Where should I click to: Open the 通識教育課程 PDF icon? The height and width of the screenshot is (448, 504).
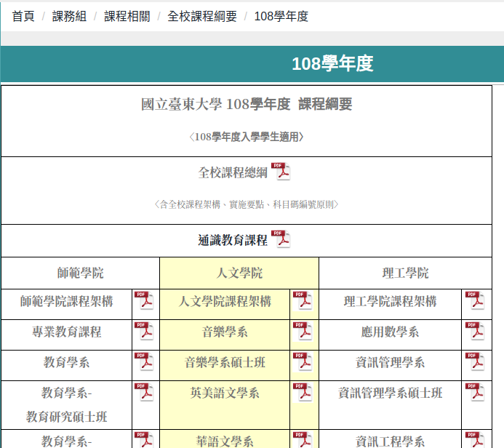(281, 239)
